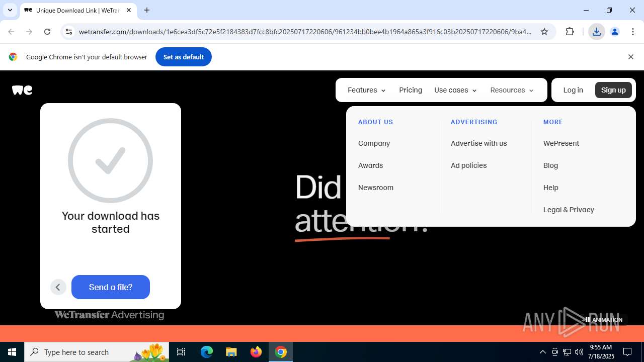Click the Log in button

(573, 90)
